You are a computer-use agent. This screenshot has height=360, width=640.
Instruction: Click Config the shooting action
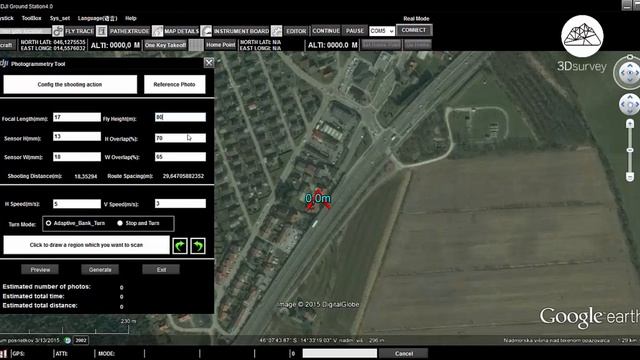70,84
